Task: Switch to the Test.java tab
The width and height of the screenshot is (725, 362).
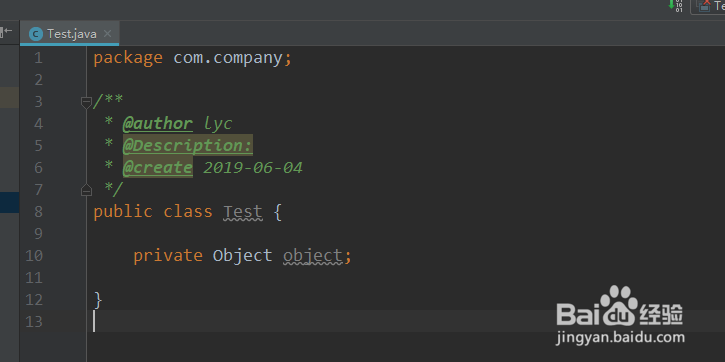Action: click(x=71, y=34)
